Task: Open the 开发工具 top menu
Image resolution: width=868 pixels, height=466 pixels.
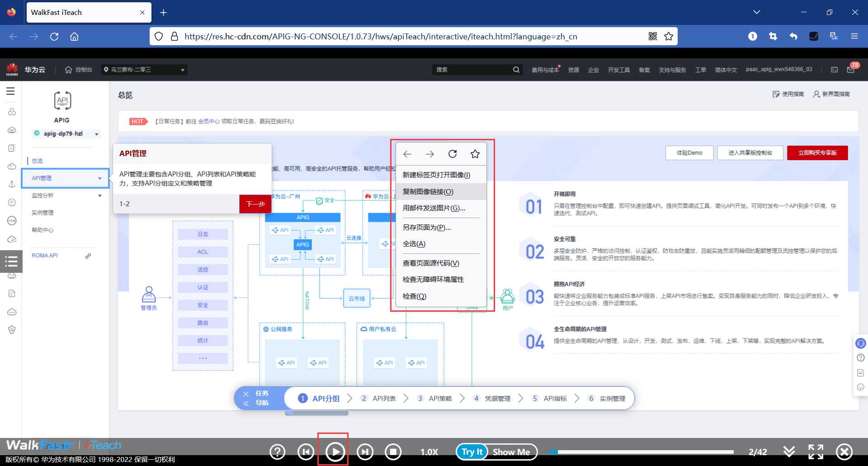Action: (x=619, y=70)
